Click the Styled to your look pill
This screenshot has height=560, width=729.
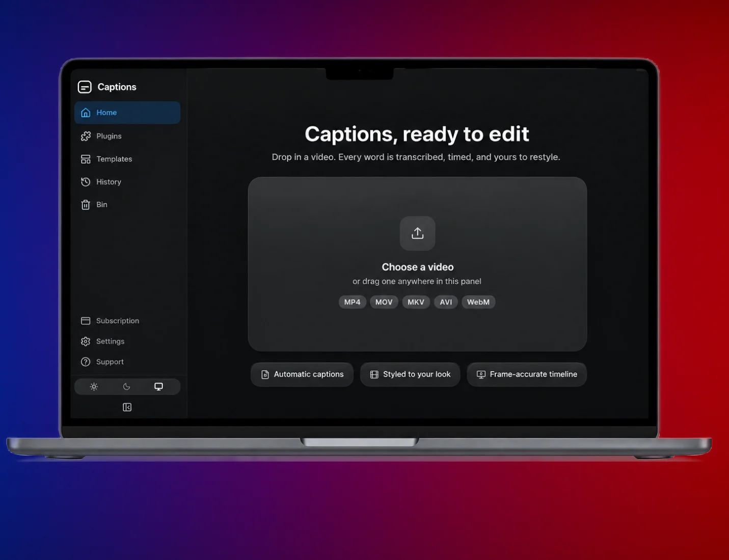[410, 375]
